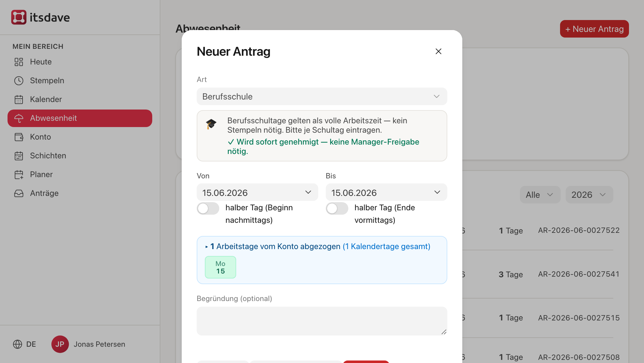Select the Stempeln clock icon
This screenshot has width=644, height=363.
point(19,81)
